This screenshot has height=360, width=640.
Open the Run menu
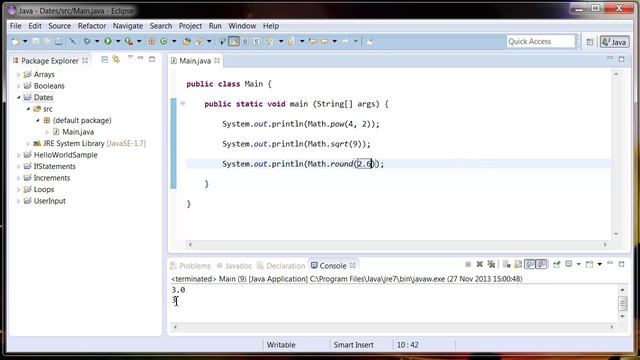(x=215, y=26)
